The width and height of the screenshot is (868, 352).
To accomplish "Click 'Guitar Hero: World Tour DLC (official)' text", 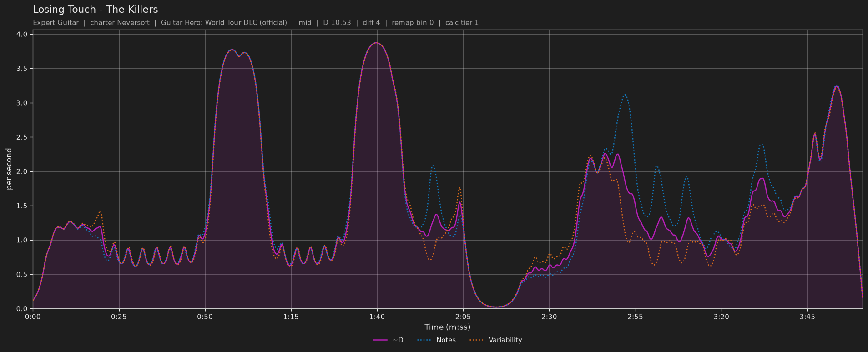I will click(224, 23).
